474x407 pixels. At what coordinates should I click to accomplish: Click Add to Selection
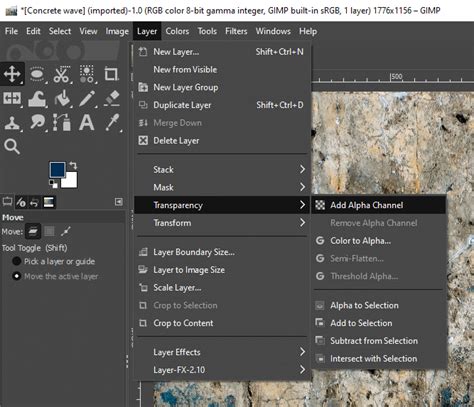click(379, 323)
